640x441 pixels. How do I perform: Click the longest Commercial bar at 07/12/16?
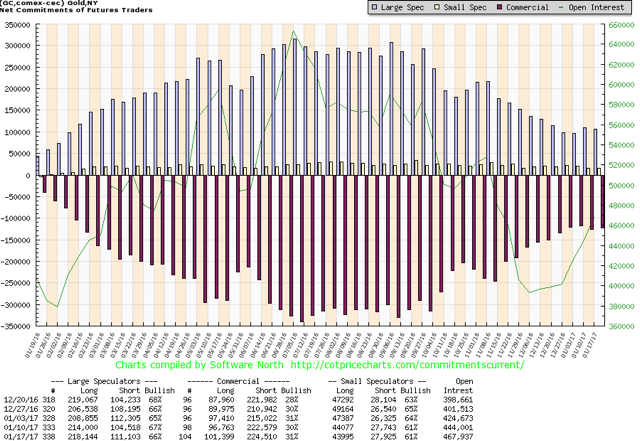(x=302, y=249)
